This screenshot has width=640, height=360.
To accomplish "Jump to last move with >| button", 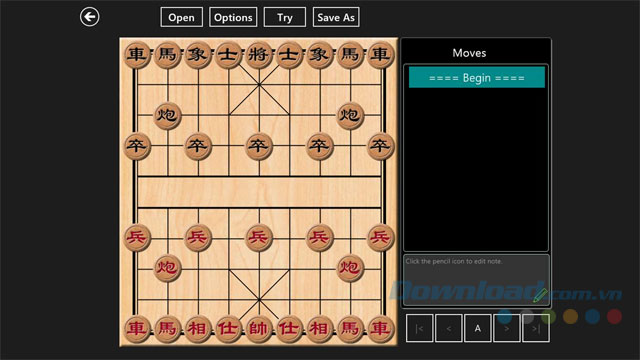I will pyautogui.click(x=536, y=328).
